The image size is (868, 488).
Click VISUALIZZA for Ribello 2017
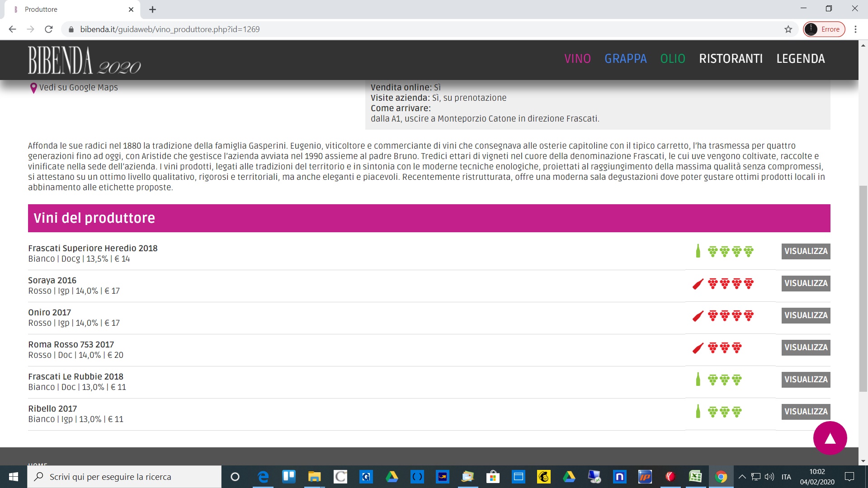(x=806, y=412)
